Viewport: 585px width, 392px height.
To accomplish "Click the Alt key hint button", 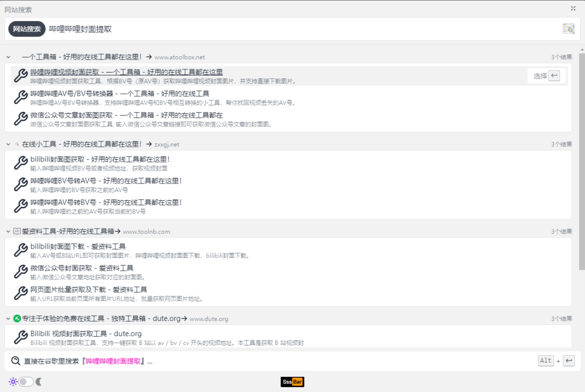I will (x=546, y=361).
